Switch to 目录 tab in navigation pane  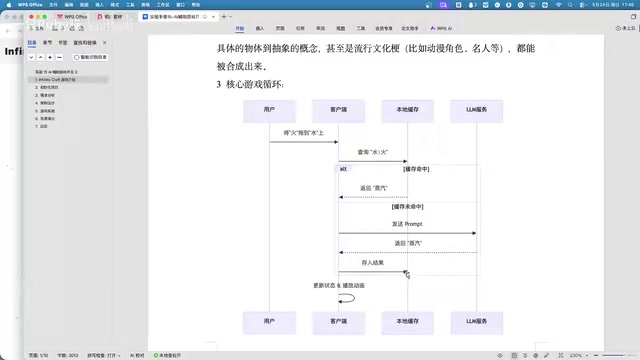tap(32, 42)
